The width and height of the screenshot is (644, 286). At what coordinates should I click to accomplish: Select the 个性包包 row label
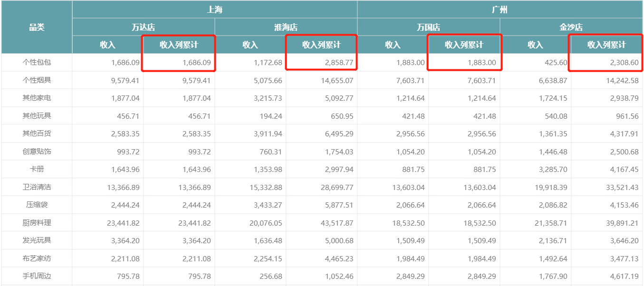(x=37, y=62)
